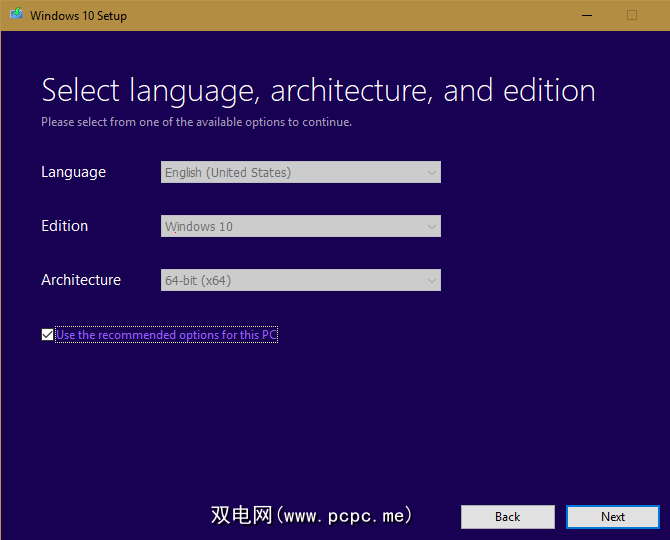The width and height of the screenshot is (670, 540).
Task: Click the 'Please select from one' instruction text
Action: tap(196, 122)
